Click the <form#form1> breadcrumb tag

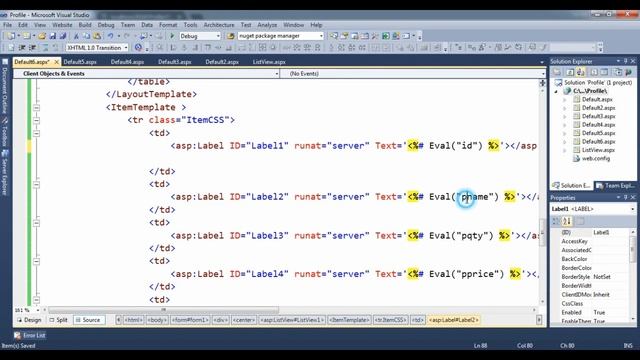[x=190, y=320]
